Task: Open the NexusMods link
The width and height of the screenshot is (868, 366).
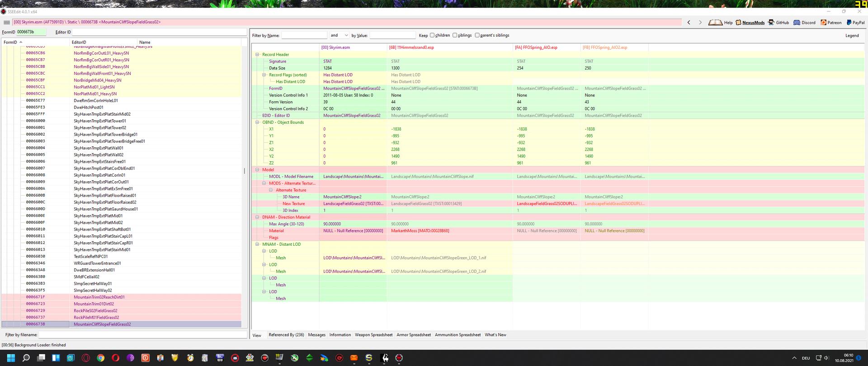Action: 750,23
